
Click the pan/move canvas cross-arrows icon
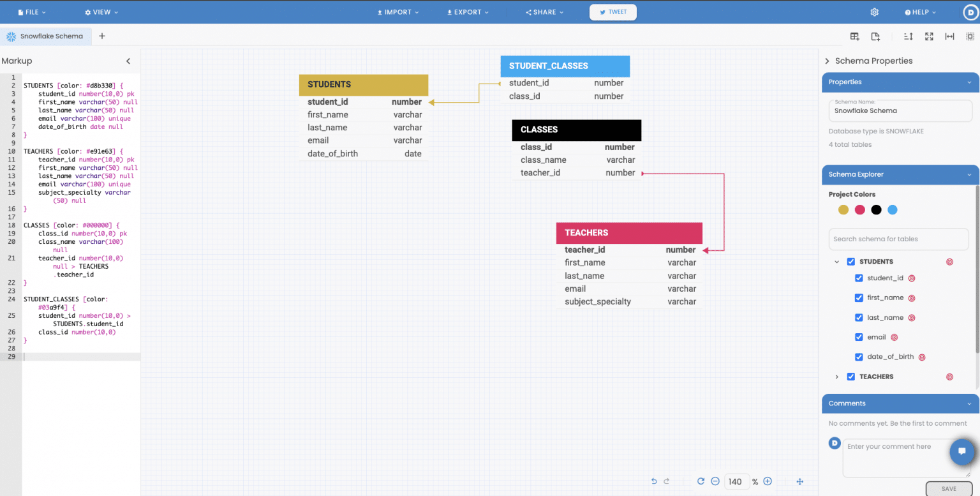coord(800,481)
